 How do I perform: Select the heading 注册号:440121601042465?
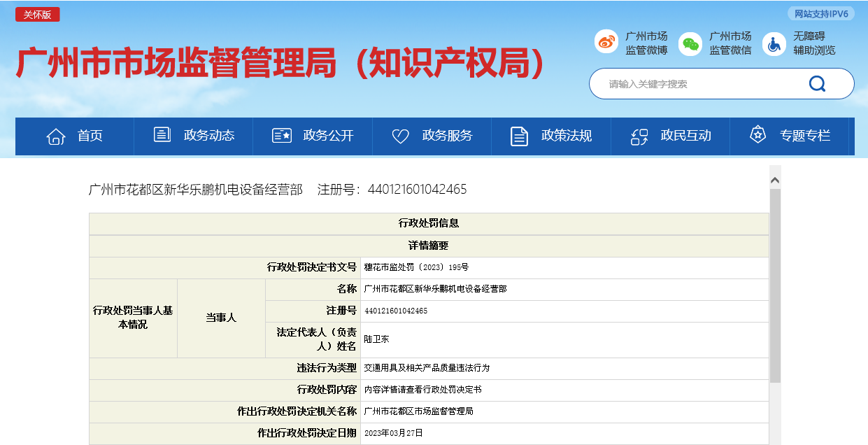point(392,190)
